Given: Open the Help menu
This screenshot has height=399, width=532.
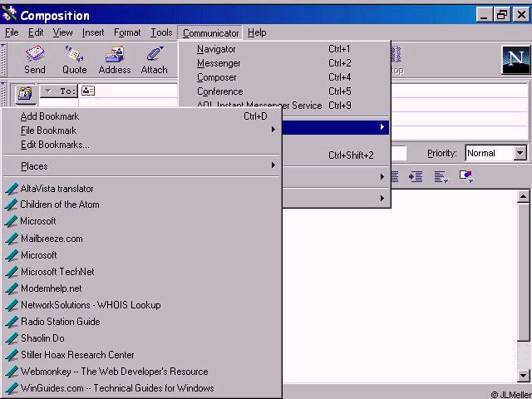Looking at the screenshot, I should 257,32.
